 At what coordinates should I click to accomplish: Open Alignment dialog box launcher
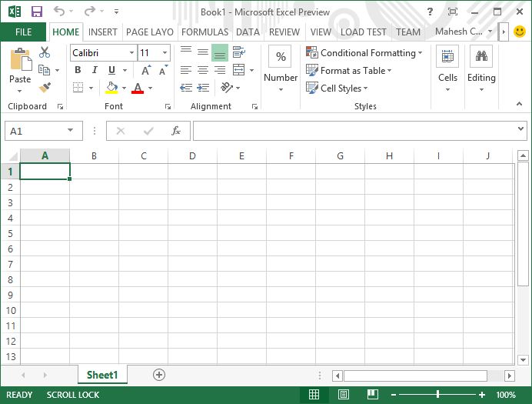[x=254, y=107]
